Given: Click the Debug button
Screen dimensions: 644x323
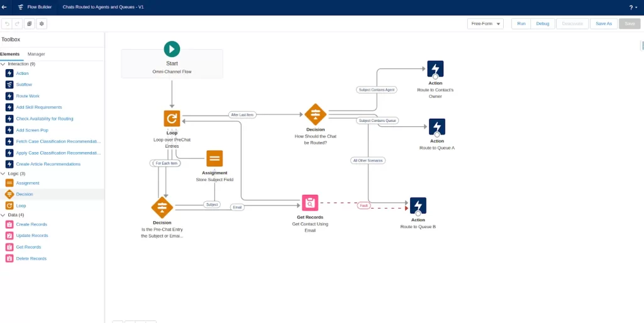Looking at the screenshot, I should coord(543,24).
